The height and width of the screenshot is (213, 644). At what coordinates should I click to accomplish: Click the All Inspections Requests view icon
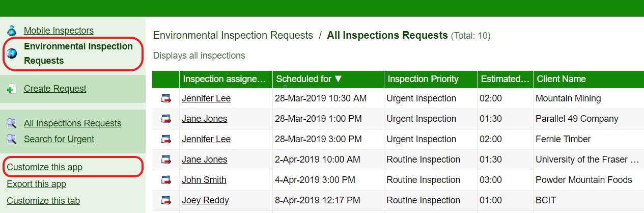pyautogui.click(x=12, y=123)
